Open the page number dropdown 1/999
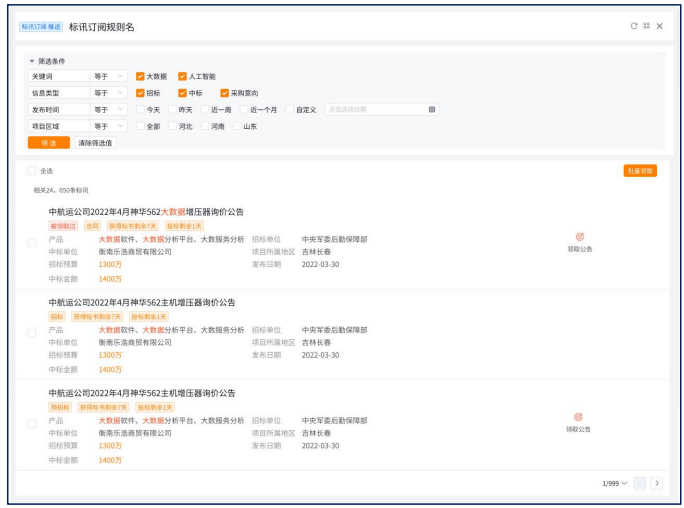Viewport: 684px width, 508px height. tap(614, 483)
